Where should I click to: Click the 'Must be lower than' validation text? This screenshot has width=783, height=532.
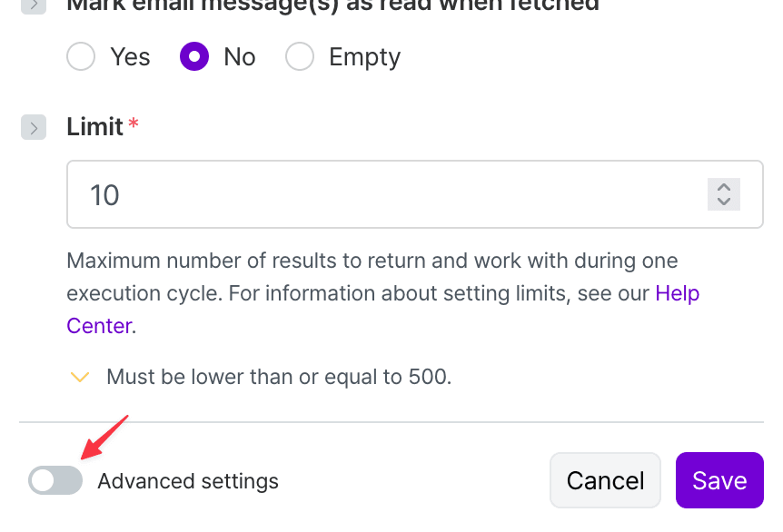pyautogui.click(x=279, y=377)
